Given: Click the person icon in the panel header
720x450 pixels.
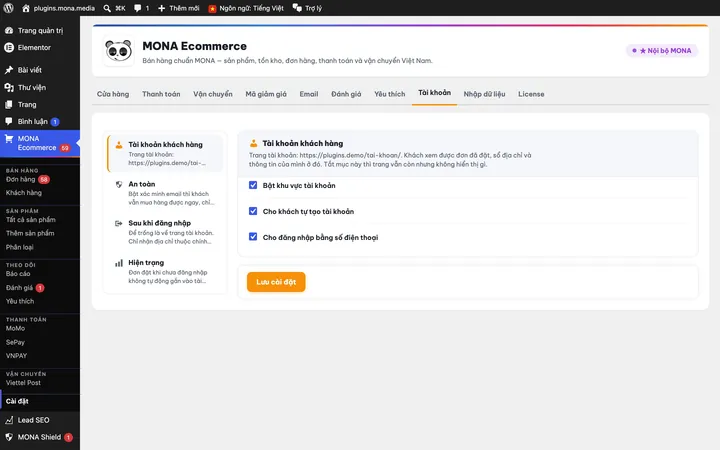Looking at the screenshot, I should point(253,143).
